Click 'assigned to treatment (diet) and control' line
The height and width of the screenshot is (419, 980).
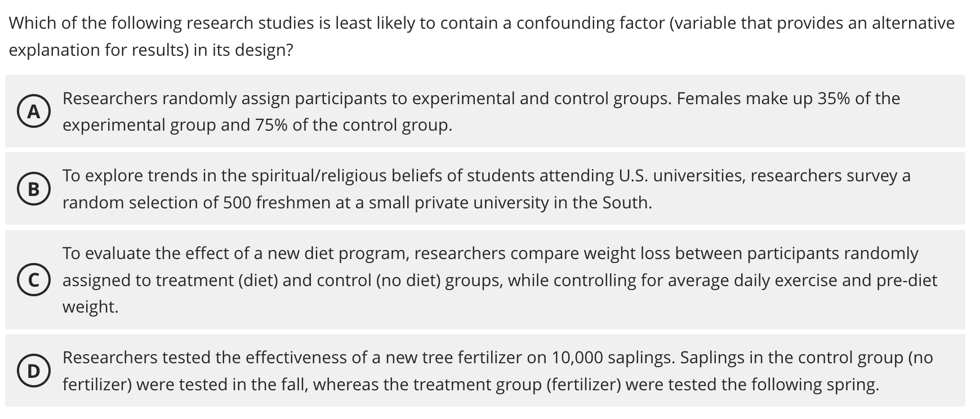tap(500, 280)
